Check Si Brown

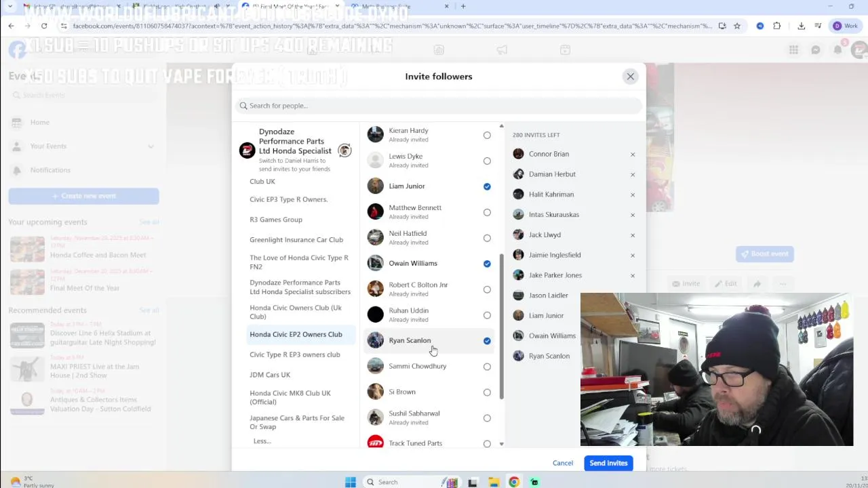(487, 392)
